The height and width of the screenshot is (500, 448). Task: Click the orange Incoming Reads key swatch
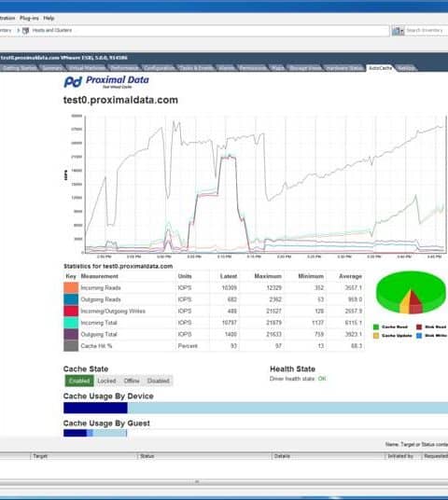[71, 287]
